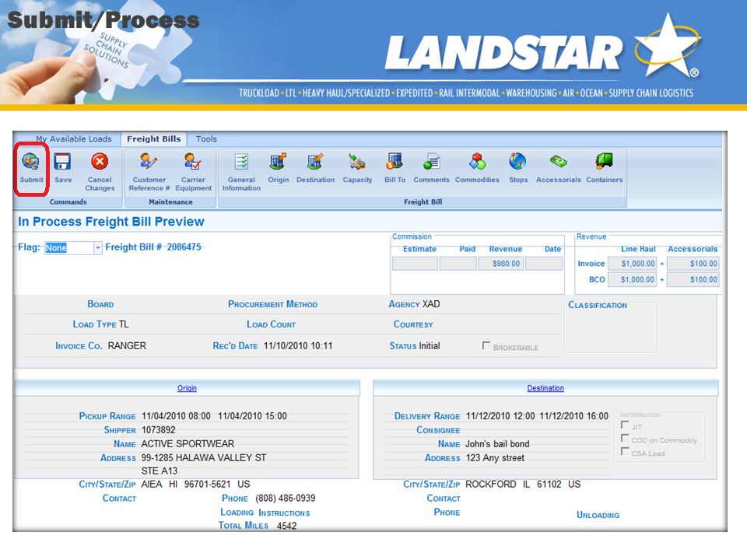
Task: Click address 99-1285 HALAWA VALLEY ST
Action: [x=203, y=457]
